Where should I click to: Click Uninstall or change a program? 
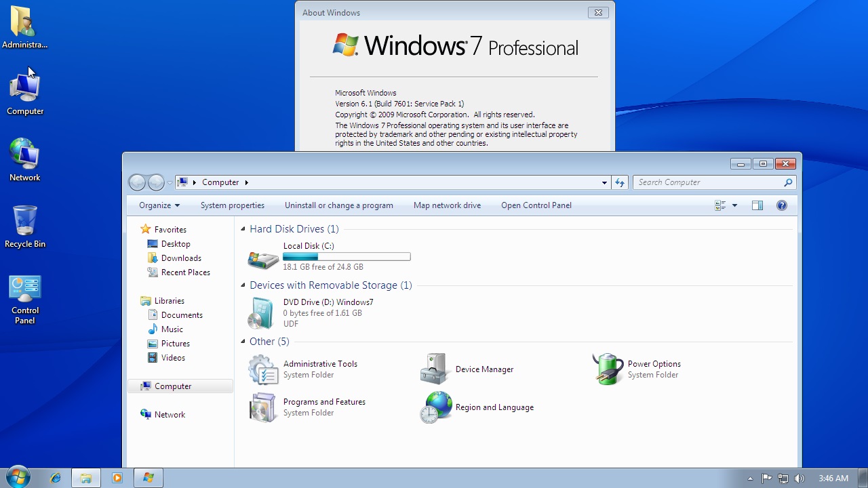339,205
